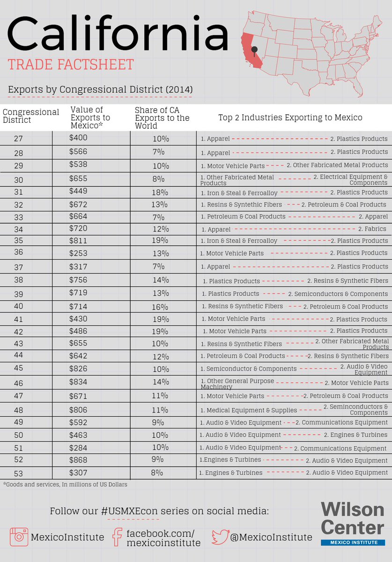Open the MexicoInstitute Instagram handle
Image resolution: width=392 pixels, height=562 pixels.
[67, 537]
